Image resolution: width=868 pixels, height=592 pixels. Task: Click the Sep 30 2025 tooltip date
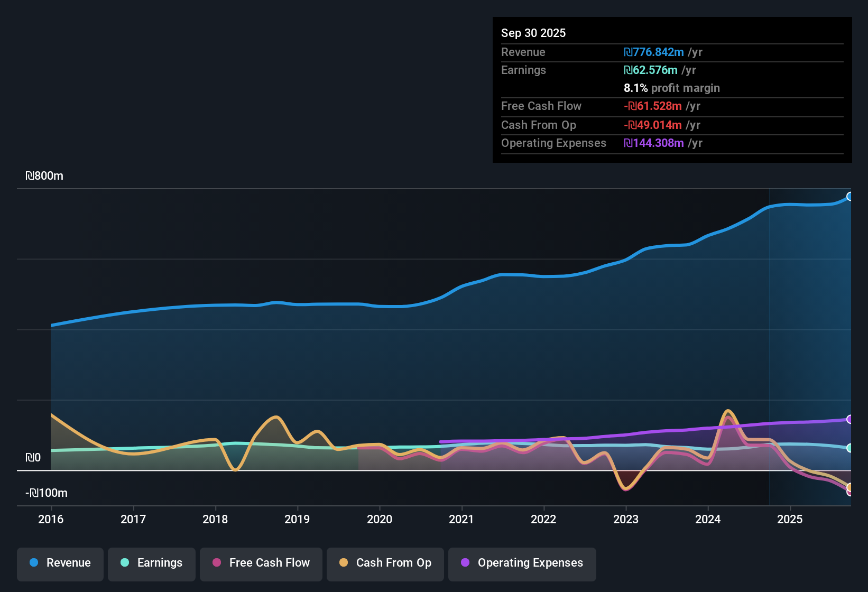pos(533,33)
